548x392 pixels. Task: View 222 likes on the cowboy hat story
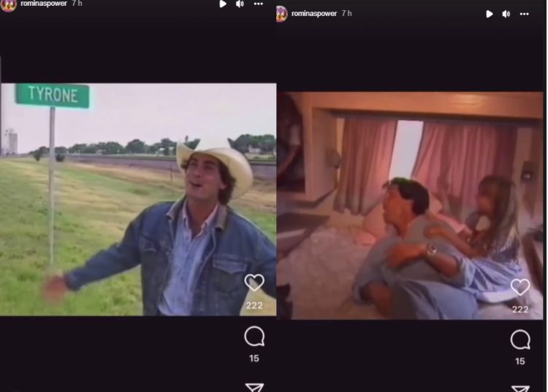pos(254,305)
